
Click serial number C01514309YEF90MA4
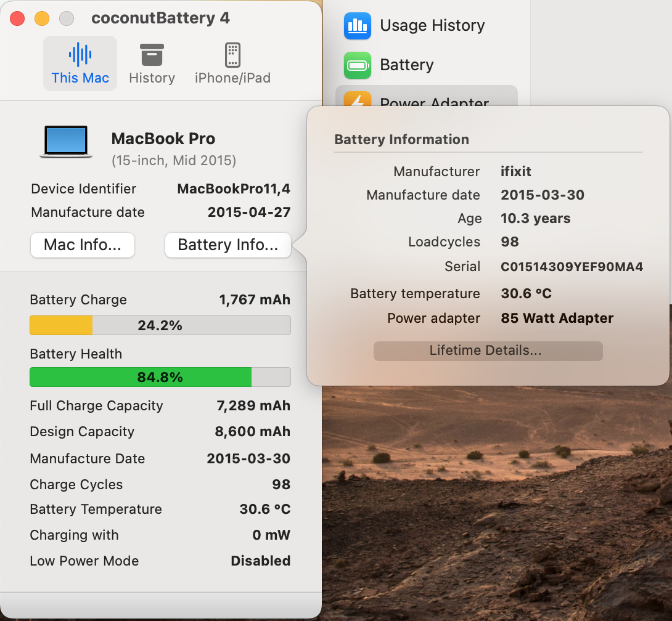click(x=572, y=267)
